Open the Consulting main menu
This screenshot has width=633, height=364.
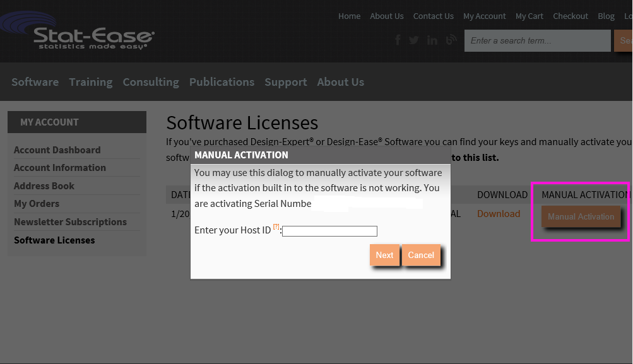151,82
